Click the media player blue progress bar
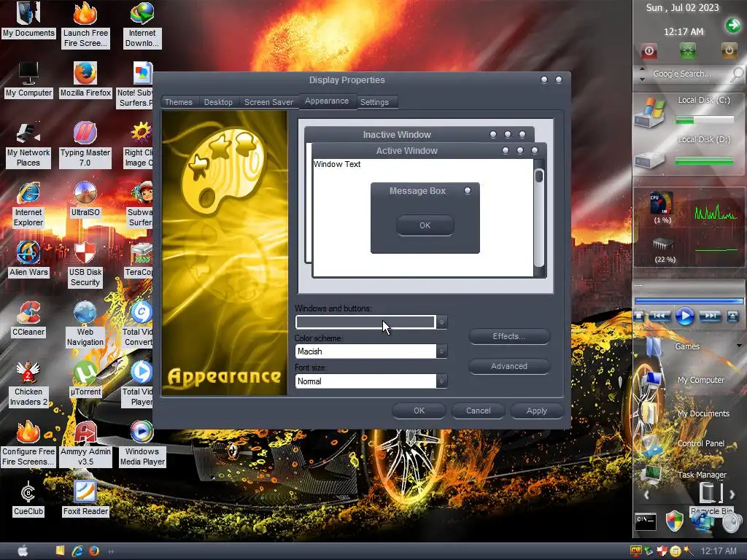The image size is (747, 560). pos(689,301)
